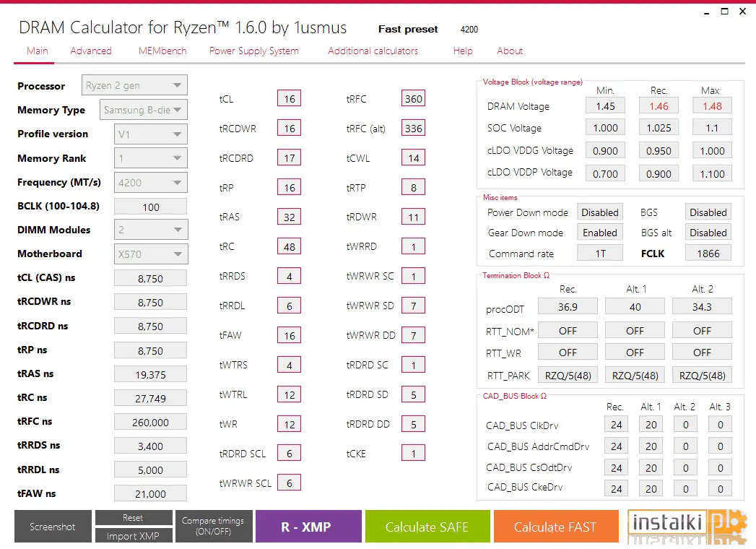Click the tRCDWR timing value box
Viewport: 756px width, 549px height.
coord(290,129)
